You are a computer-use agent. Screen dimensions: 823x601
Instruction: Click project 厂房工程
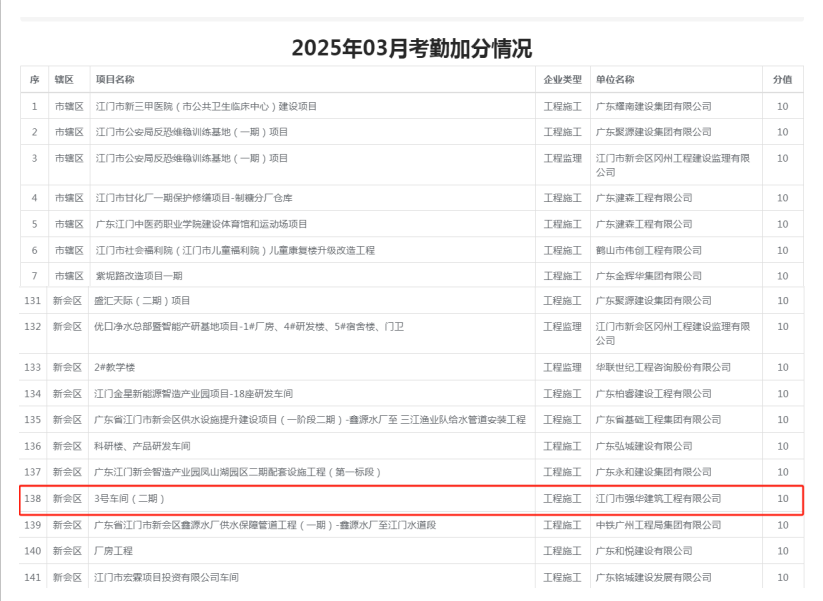(x=113, y=551)
